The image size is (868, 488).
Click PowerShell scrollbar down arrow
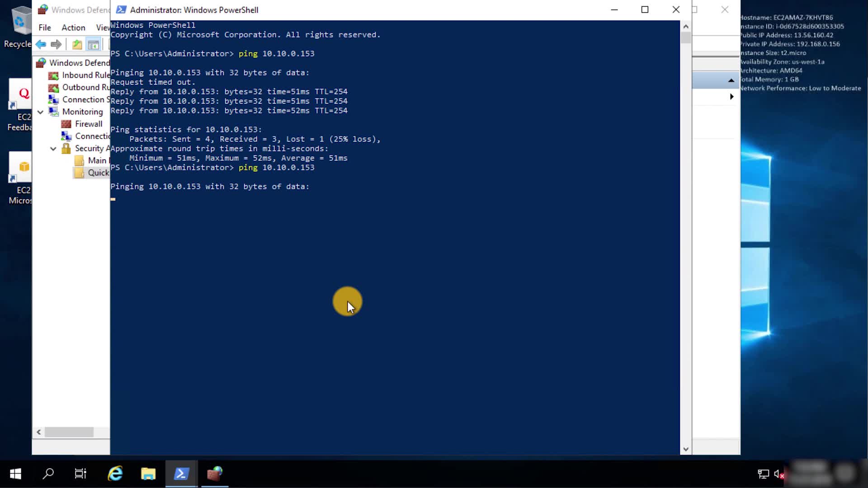pos(686,449)
